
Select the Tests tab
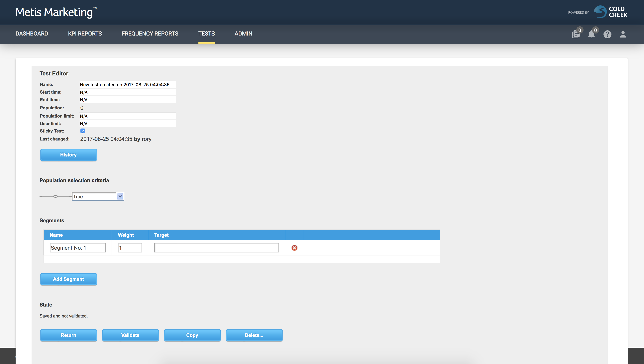(206, 34)
